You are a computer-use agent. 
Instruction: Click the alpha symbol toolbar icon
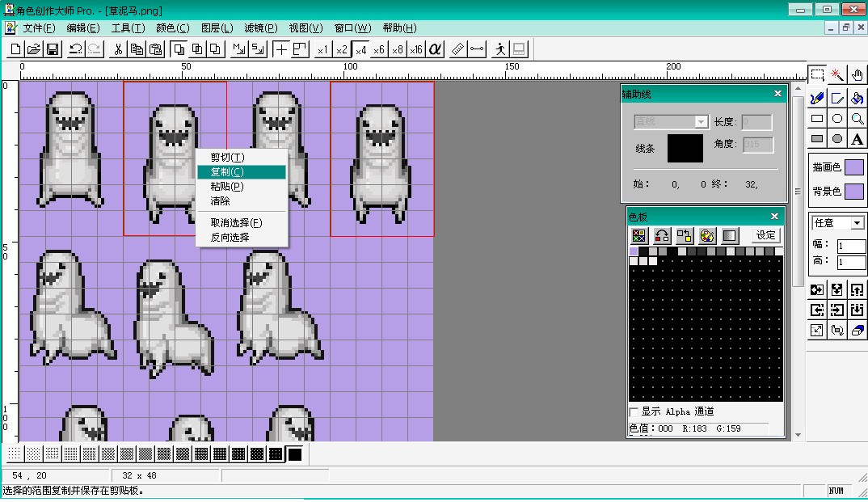[x=435, y=49]
